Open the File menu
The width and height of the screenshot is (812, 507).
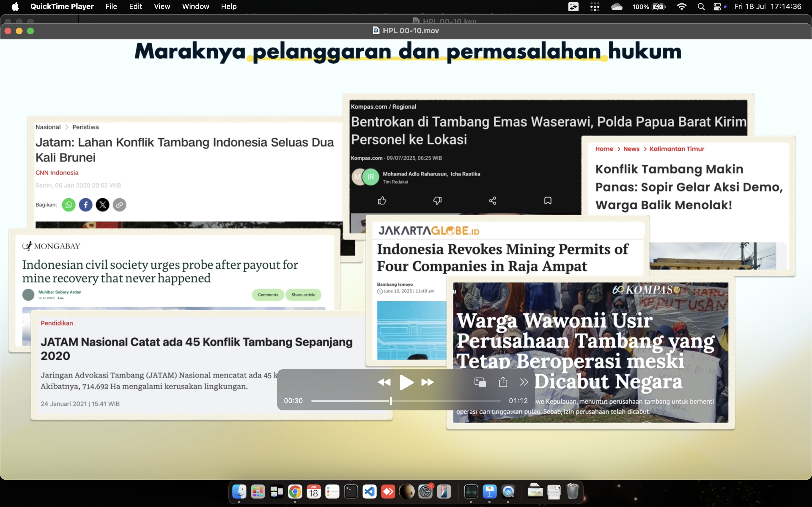pyautogui.click(x=111, y=6)
